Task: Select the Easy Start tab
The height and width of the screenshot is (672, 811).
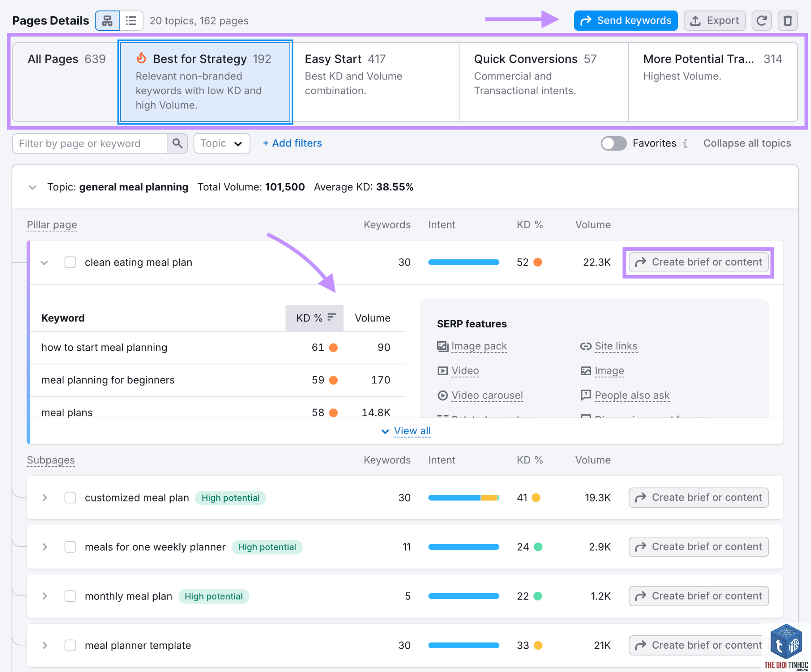Action: 375,82
